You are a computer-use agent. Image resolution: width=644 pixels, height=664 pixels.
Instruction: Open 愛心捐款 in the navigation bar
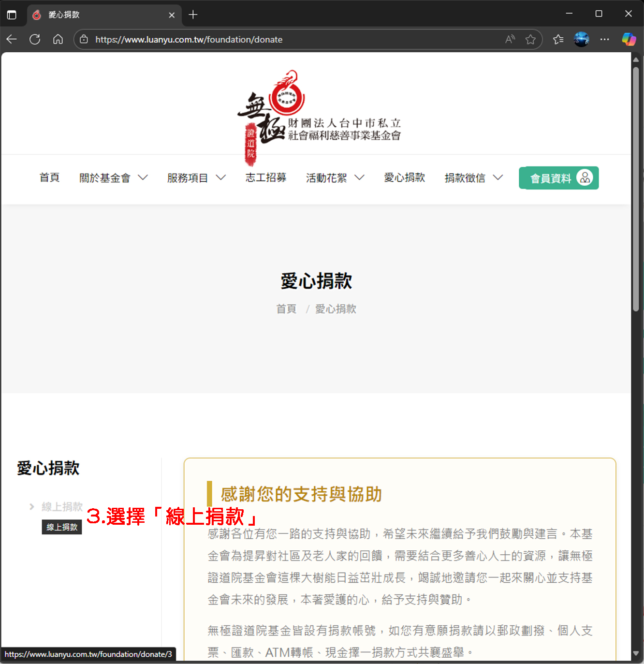tap(405, 177)
